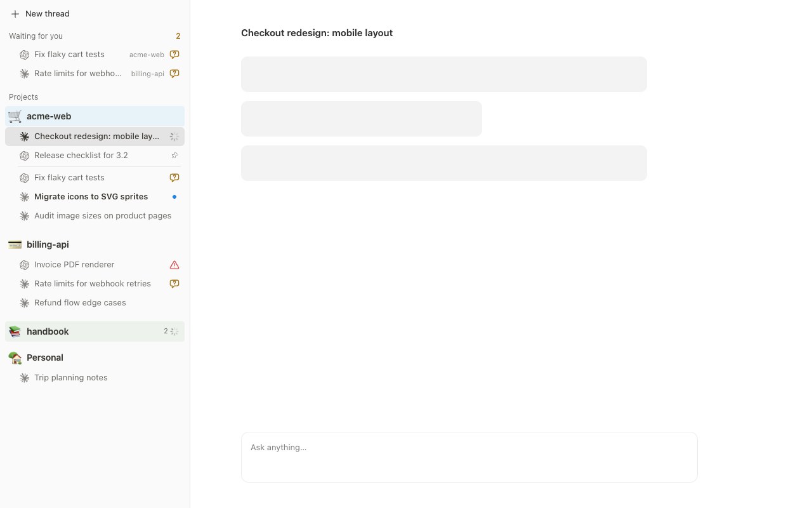
Task: Click the acme-web shopping cart icon
Action: point(15,116)
